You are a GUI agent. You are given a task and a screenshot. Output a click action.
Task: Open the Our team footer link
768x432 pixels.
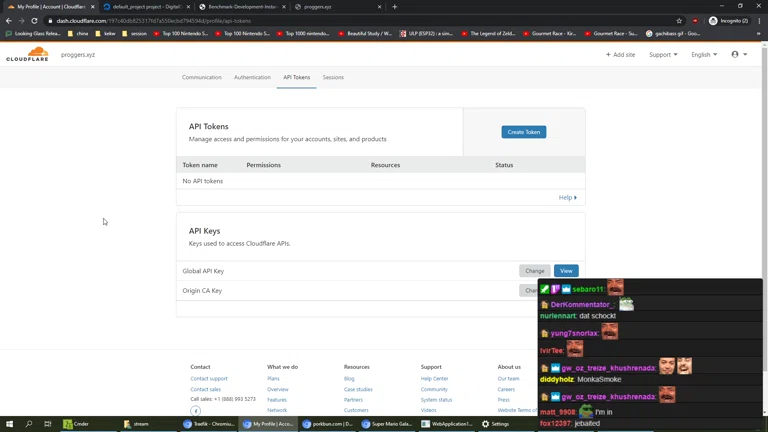tap(508, 379)
